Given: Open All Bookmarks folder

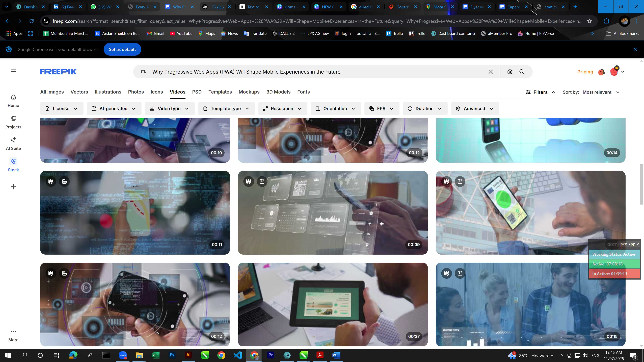Looking at the screenshot, I should pos(622,34).
